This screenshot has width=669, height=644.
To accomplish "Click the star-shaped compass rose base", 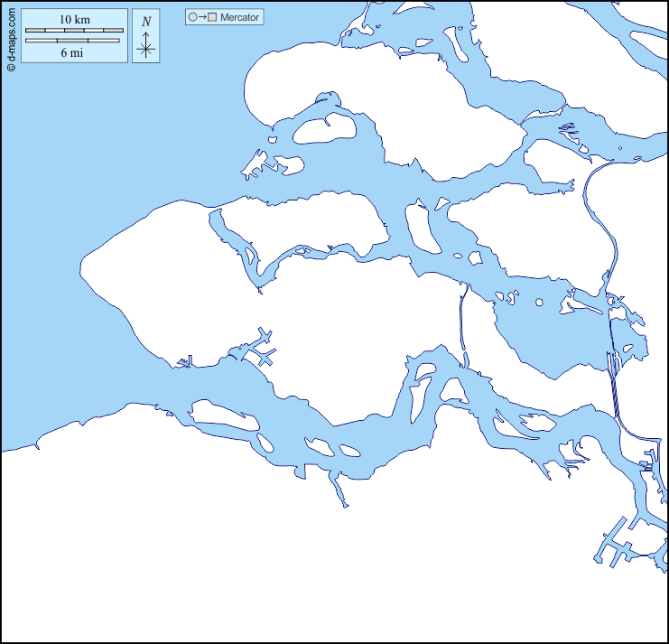I will [145, 49].
